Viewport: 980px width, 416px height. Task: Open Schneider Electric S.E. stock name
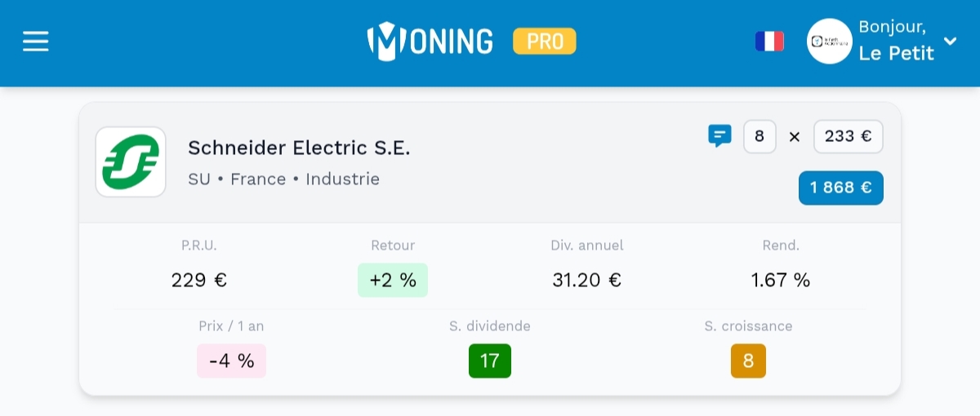[299, 148]
